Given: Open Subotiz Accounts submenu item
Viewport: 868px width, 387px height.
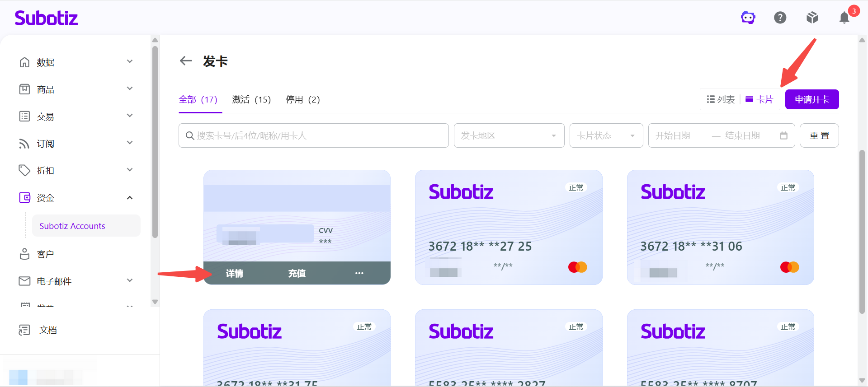Looking at the screenshot, I should 86,226.
